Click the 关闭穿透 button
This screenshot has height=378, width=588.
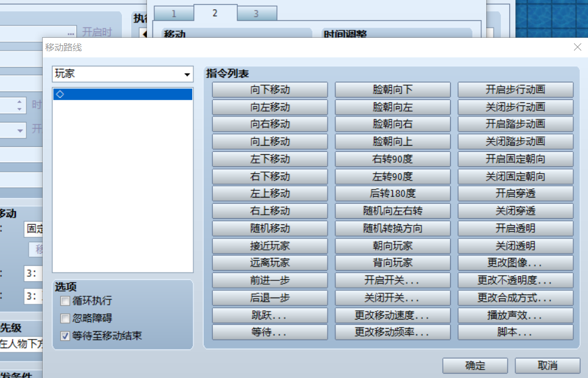coord(515,211)
